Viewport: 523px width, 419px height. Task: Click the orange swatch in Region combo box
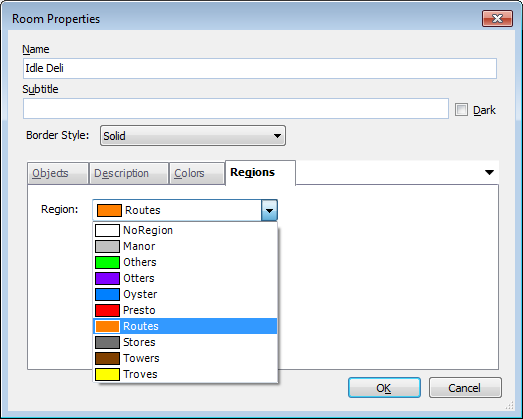pyautogui.click(x=109, y=211)
